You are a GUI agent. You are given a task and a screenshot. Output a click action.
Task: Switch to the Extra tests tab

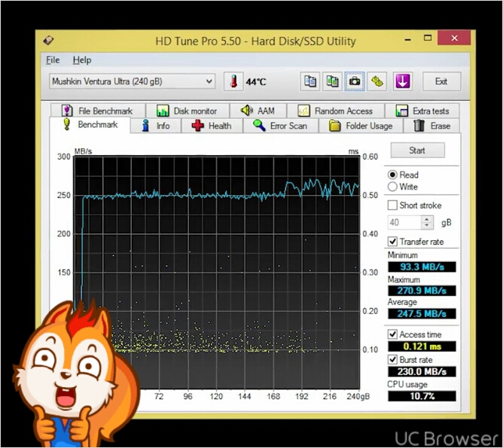coord(422,111)
